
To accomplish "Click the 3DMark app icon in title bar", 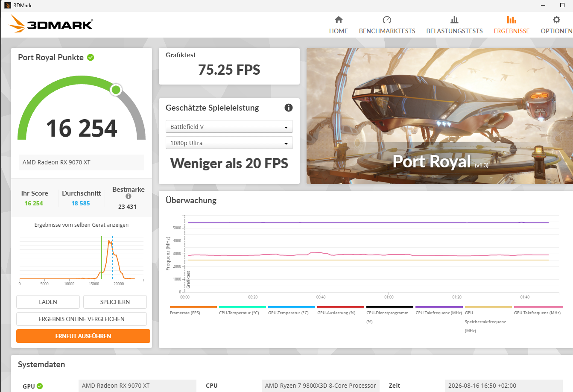I will (7, 5).
